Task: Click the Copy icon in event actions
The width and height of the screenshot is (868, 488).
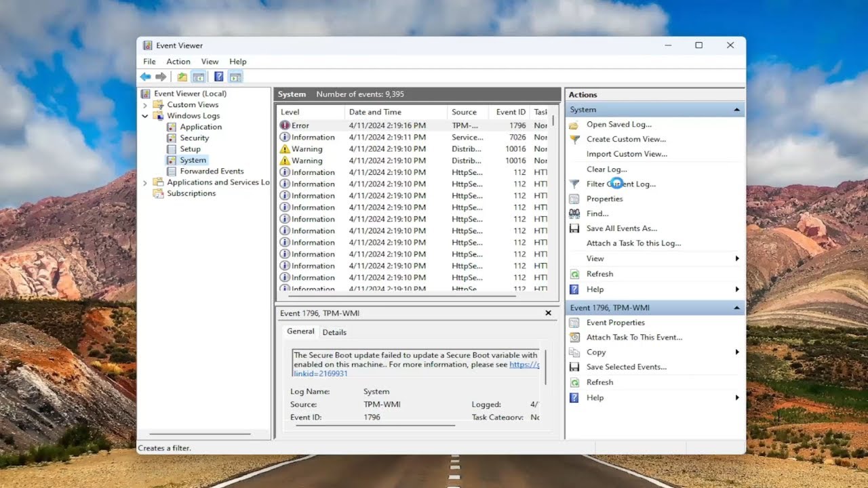Action: pyautogui.click(x=574, y=352)
